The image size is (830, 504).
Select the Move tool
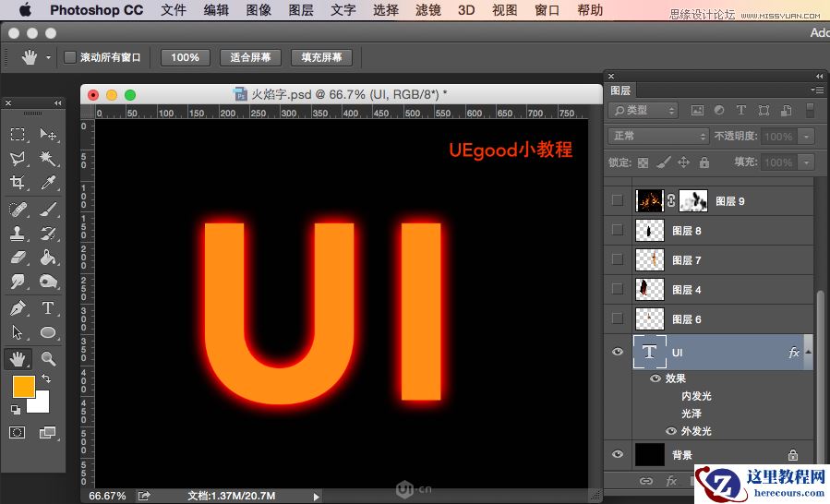point(48,134)
